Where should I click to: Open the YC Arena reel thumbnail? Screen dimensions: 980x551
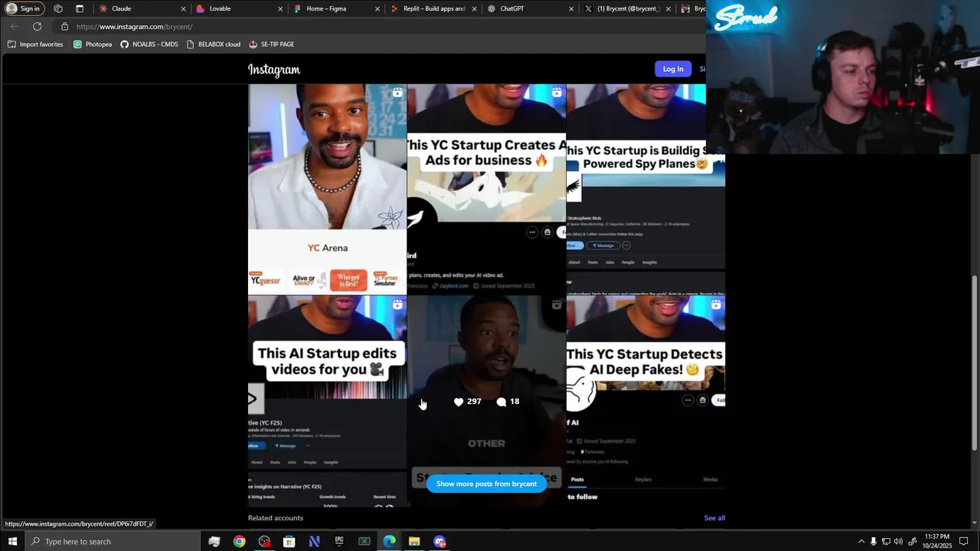click(327, 189)
